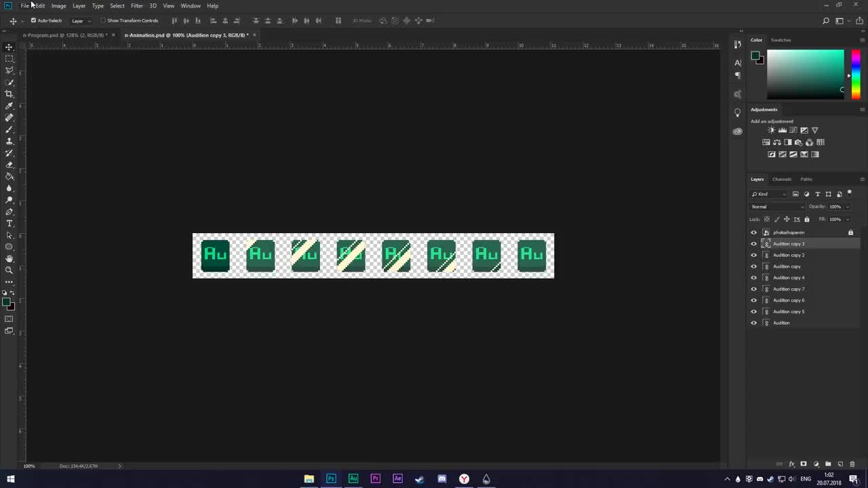Image resolution: width=868 pixels, height=488 pixels.
Task: Hide the Audition copy 3 layer
Action: pos(753,244)
